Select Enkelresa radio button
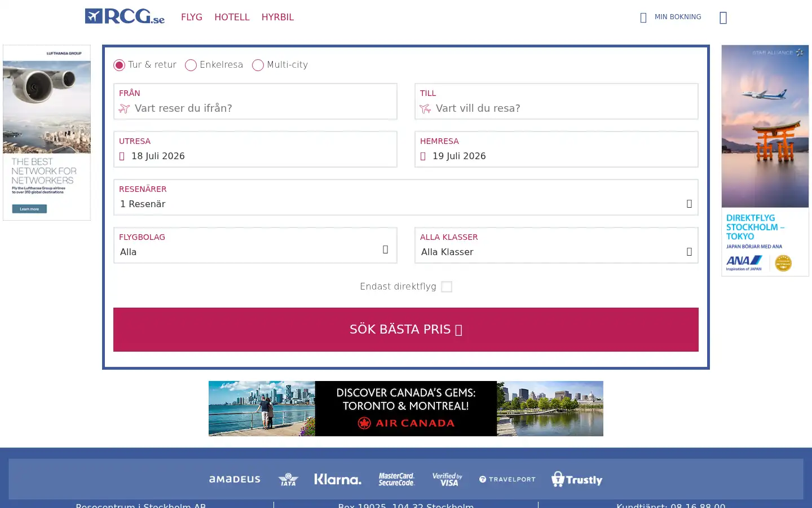This screenshot has width=812, height=508. [x=191, y=65]
